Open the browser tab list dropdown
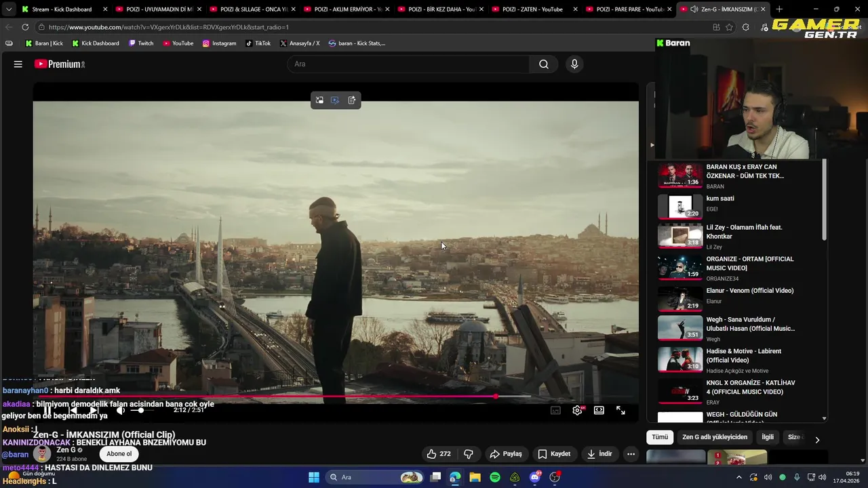The height and width of the screenshot is (488, 868). [x=8, y=9]
